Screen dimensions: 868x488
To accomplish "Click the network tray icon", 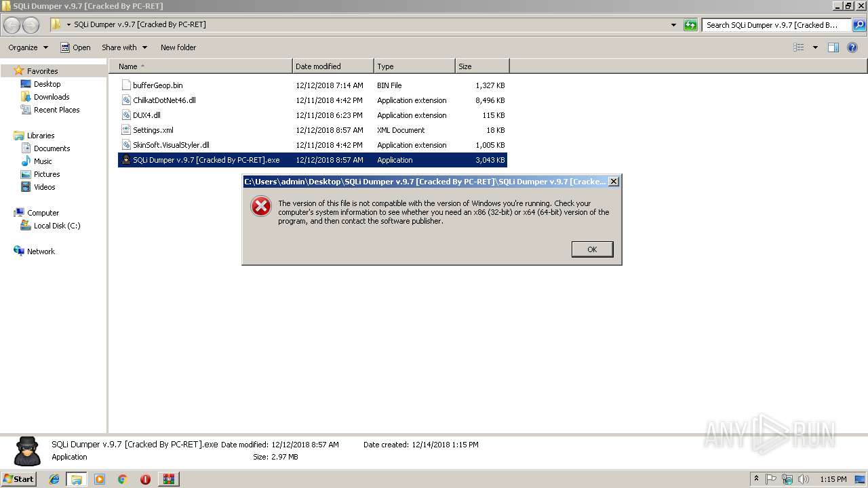I will 787,479.
